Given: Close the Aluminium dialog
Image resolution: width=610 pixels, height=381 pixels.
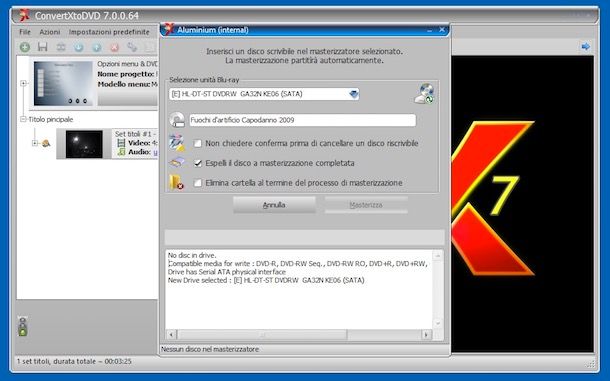Looking at the screenshot, I should pyautogui.click(x=442, y=30).
